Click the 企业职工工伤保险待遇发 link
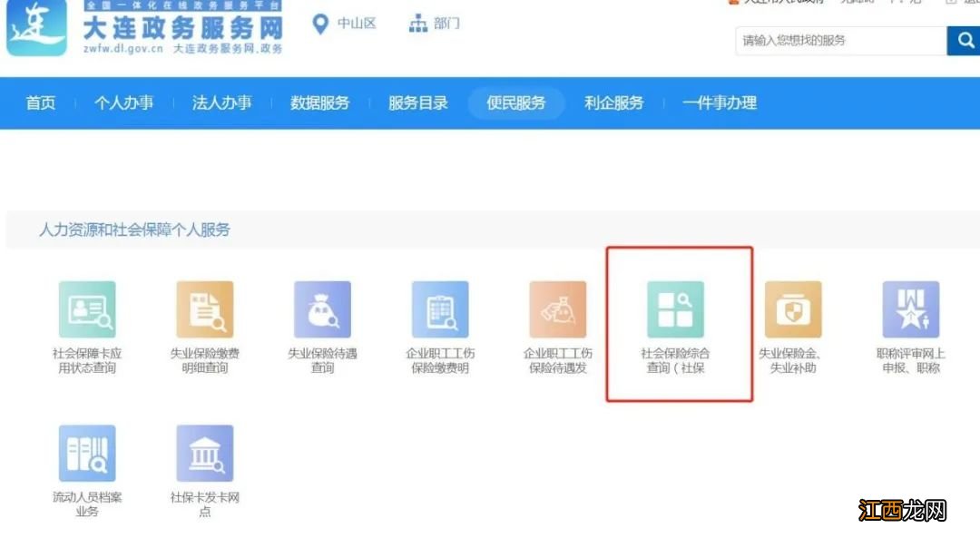This screenshot has width=980, height=538. pyautogui.click(x=557, y=308)
